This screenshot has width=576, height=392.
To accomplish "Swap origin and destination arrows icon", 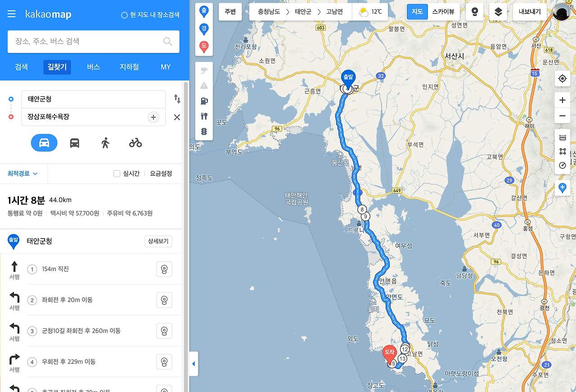I will (x=177, y=99).
